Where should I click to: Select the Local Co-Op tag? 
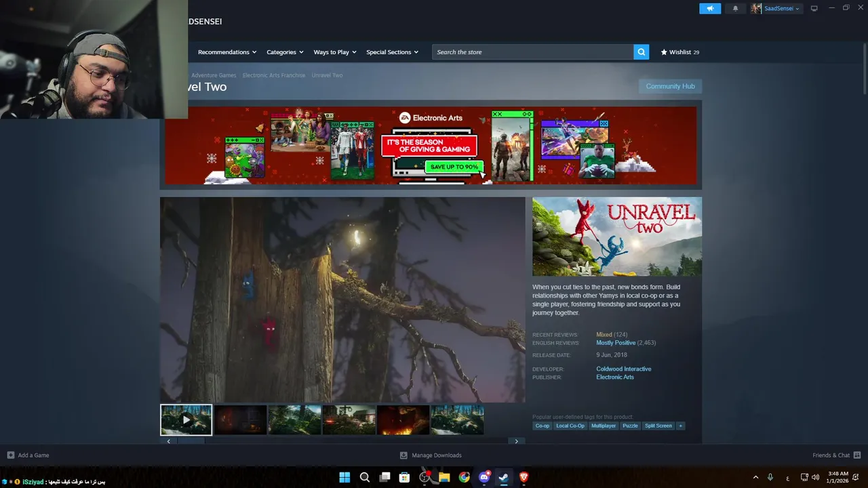pyautogui.click(x=570, y=426)
